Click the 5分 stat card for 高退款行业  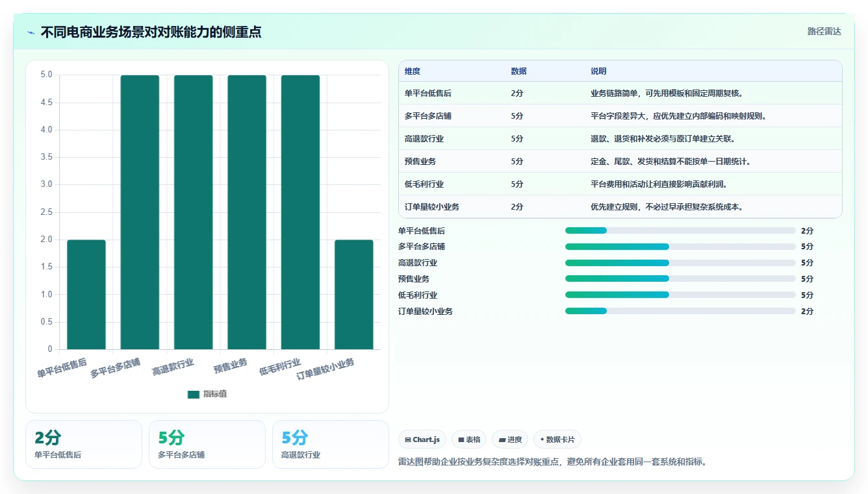pyautogui.click(x=331, y=444)
